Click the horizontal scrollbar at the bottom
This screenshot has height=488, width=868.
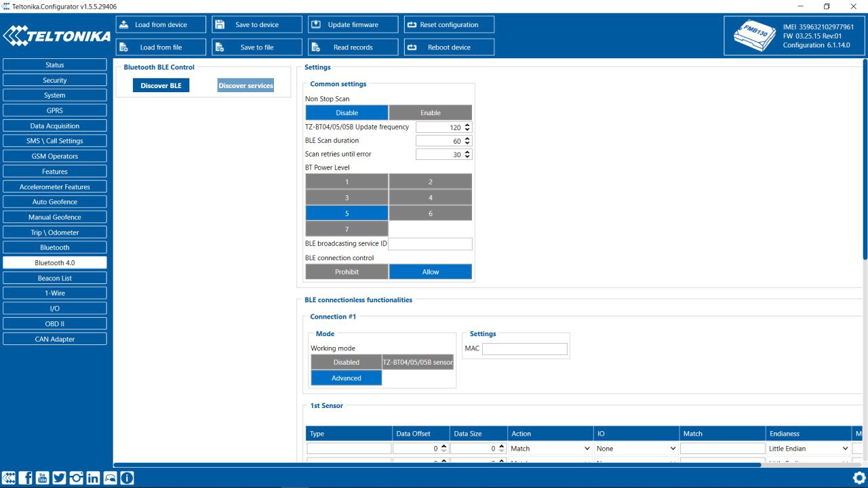coord(437,465)
